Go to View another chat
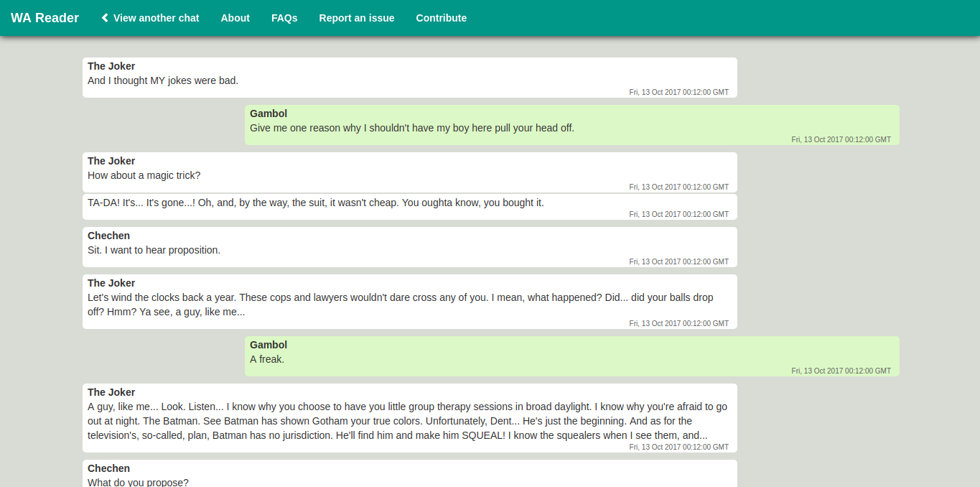 point(150,18)
